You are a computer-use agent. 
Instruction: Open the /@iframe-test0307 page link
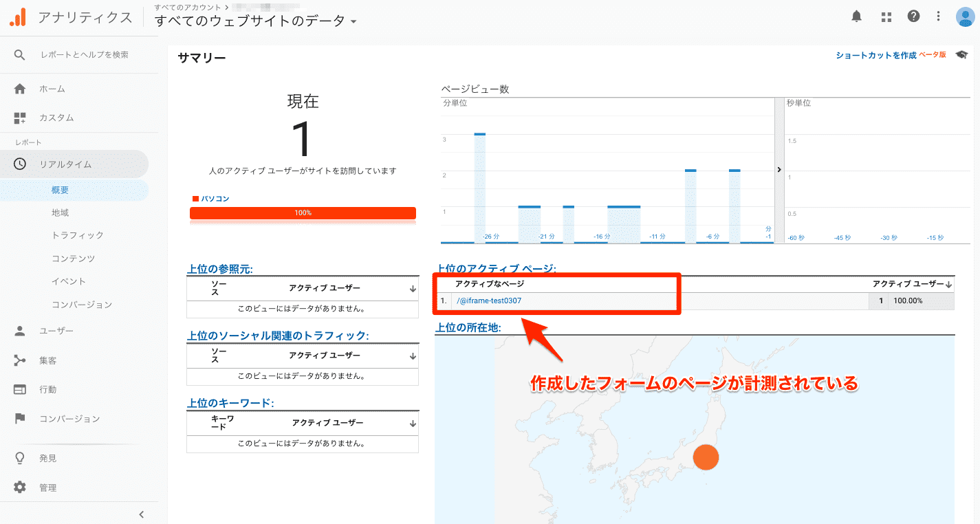pos(490,301)
